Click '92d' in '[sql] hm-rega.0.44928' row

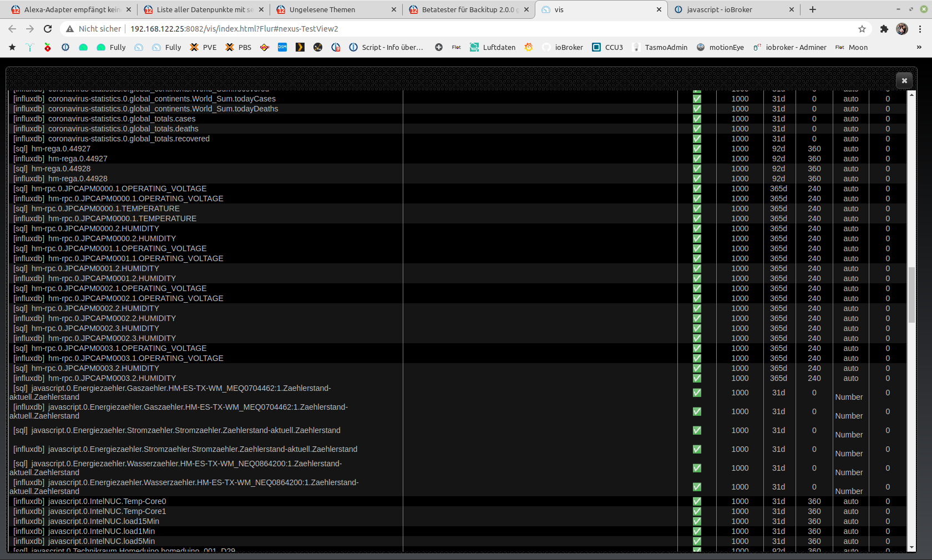click(778, 169)
